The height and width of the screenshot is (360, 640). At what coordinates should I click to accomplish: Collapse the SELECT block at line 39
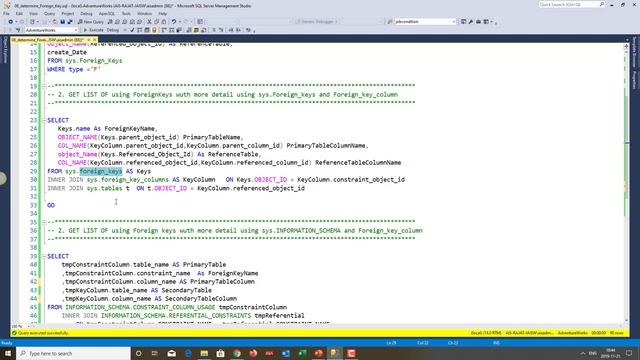44,256
